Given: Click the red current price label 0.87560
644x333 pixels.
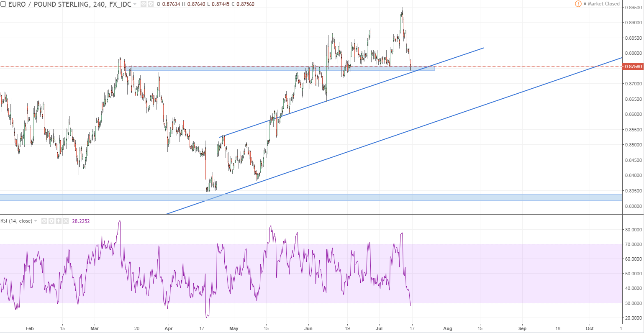Looking at the screenshot, I should click(x=633, y=67).
